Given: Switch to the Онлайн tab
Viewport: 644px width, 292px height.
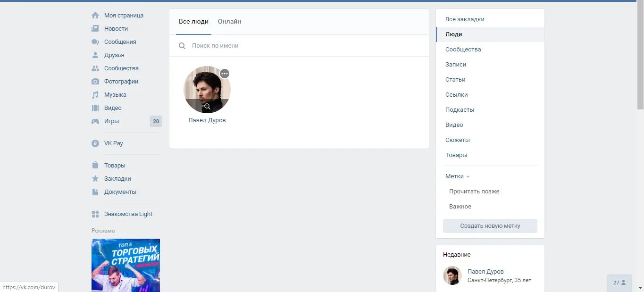Looking at the screenshot, I should pyautogui.click(x=229, y=22).
